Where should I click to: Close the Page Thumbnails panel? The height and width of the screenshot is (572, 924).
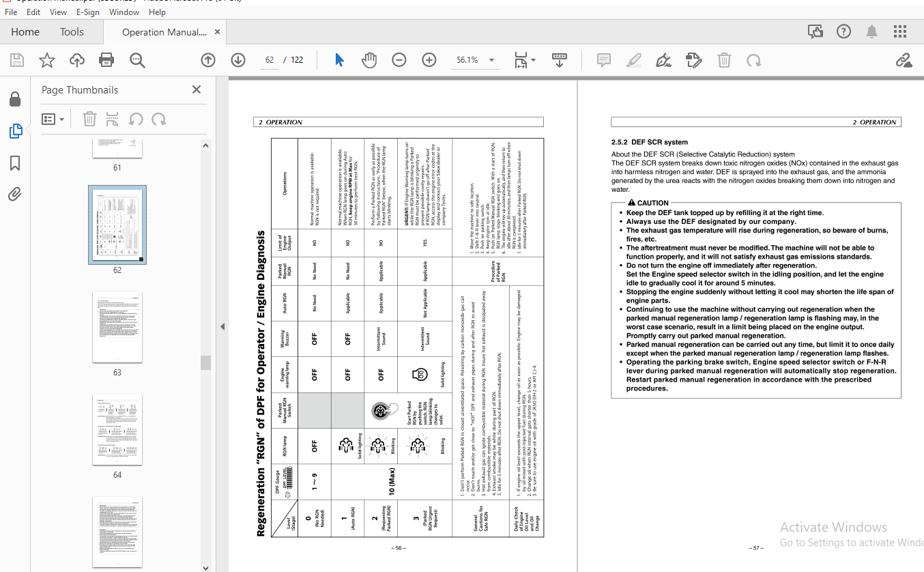[x=197, y=89]
